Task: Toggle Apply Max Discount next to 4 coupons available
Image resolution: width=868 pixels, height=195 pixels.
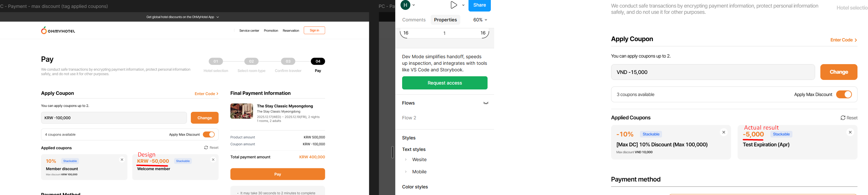Action: click(209, 134)
